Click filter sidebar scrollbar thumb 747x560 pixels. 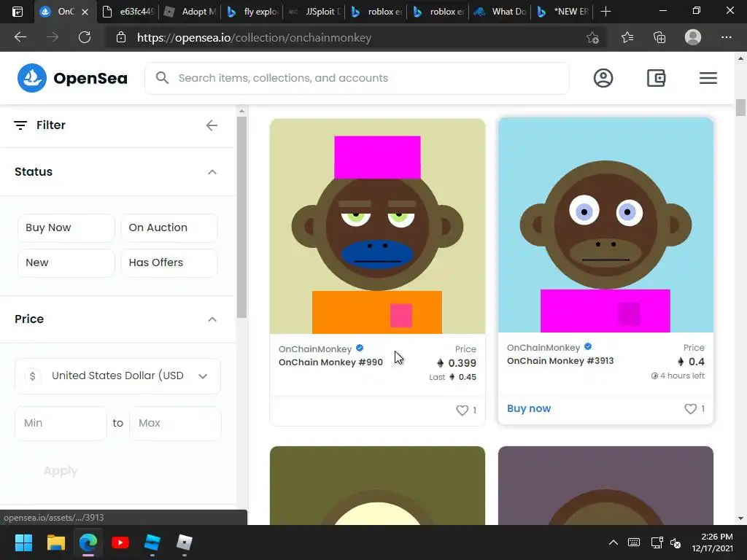tap(241, 217)
